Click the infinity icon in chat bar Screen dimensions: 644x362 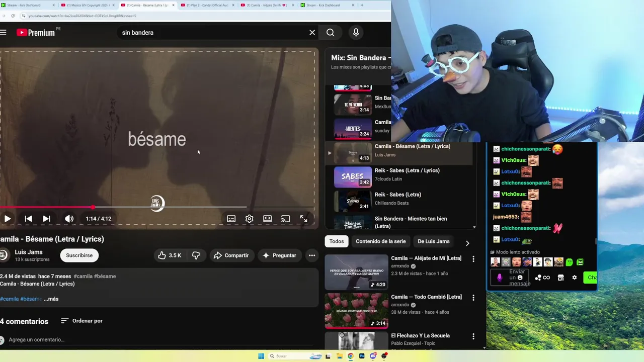[546, 278]
